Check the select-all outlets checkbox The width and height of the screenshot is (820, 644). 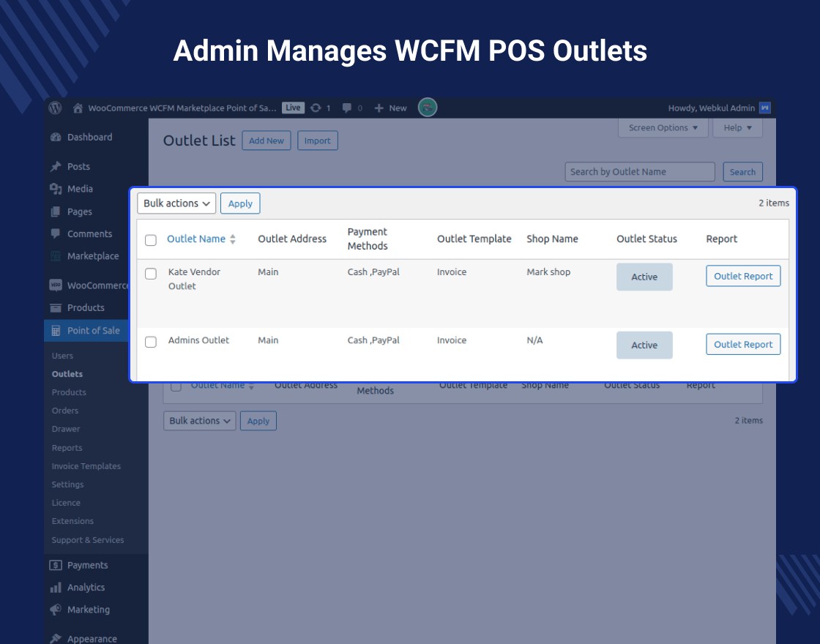(151, 239)
